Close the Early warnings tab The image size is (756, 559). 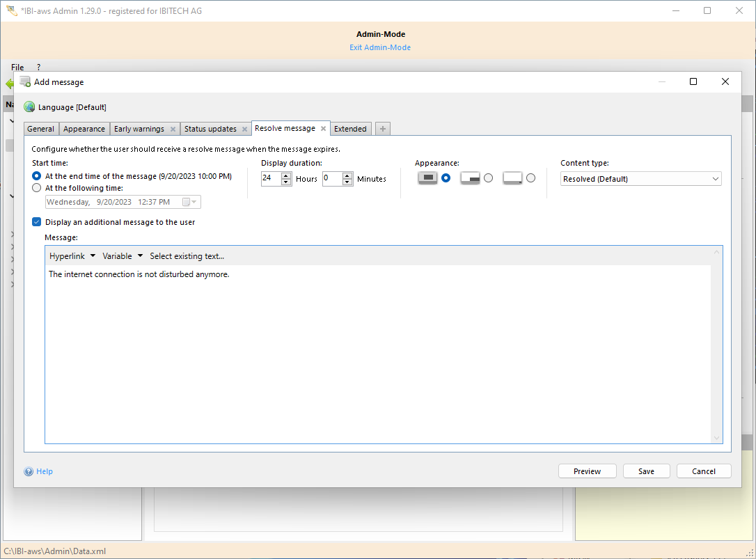coord(173,129)
